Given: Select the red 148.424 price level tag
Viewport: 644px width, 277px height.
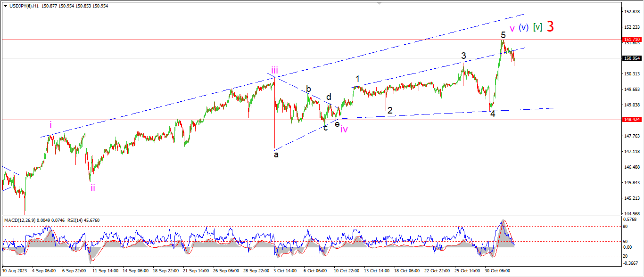Looking at the screenshot, I should [x=631, y=120].
